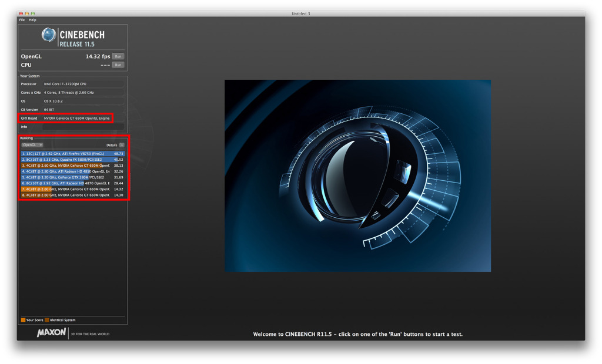Viewport: 602px width, 364px height.
Task: Click into the Info input field
Action: [83, 127]
